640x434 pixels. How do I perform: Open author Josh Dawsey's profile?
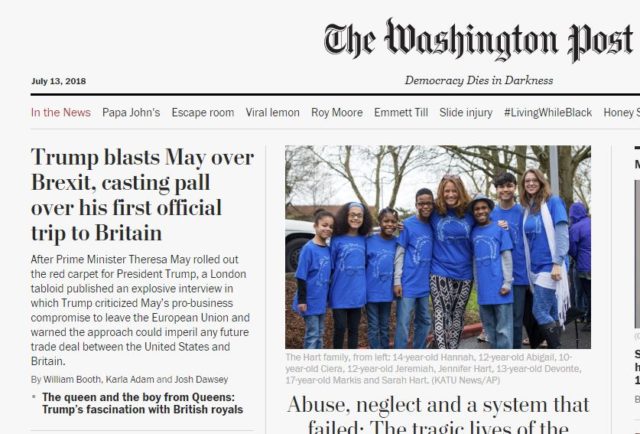[x=201, y=379]
